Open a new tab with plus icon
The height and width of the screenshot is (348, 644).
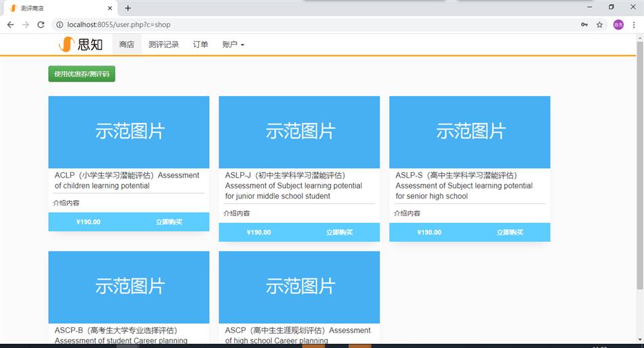click(x=128, y=8)
